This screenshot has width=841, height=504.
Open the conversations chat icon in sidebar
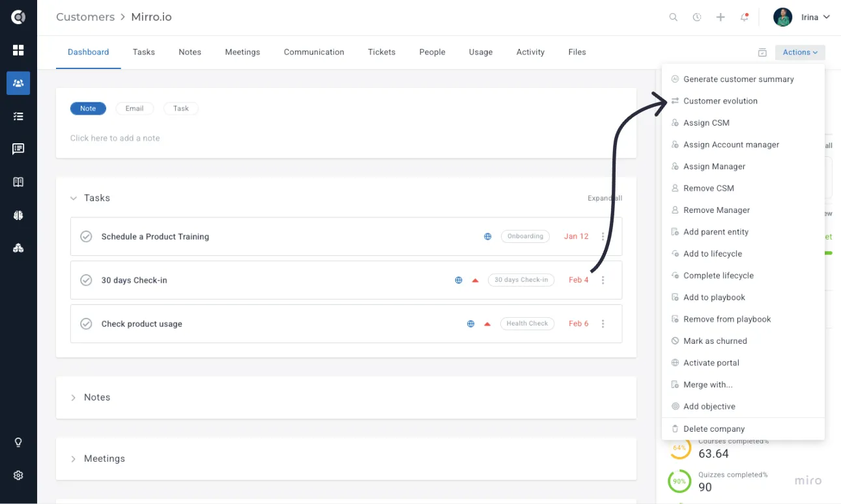[x=18, y=149]
